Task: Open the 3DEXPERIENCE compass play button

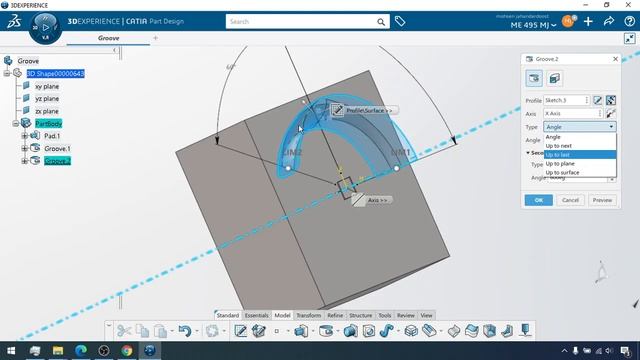Action: (46, 27)
